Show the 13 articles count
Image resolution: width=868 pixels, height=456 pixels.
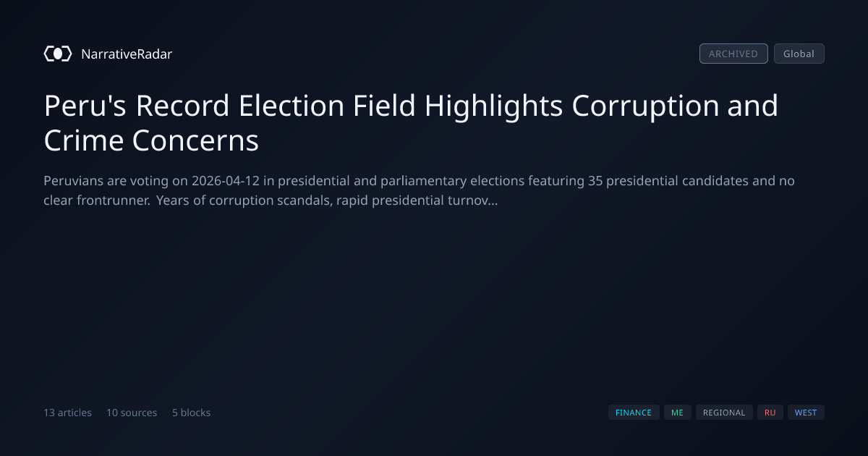(67, 413)
